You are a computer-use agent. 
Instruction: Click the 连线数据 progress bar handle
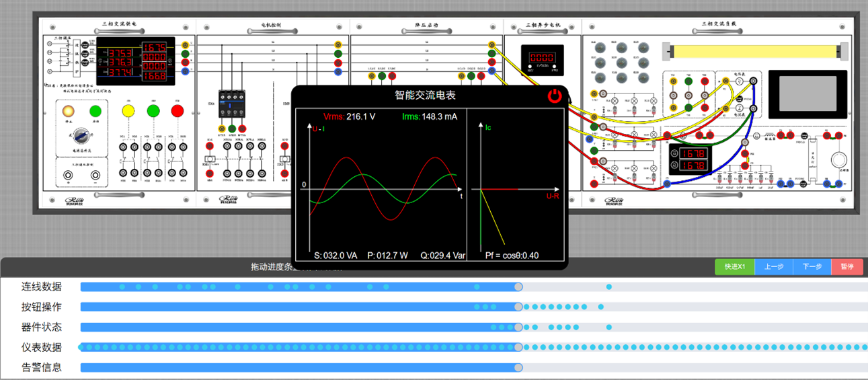518,287
